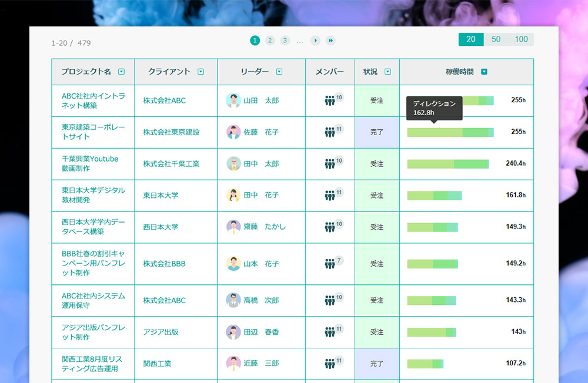
Task: Click 完了 status of 関西工業 row
Action: pos(377,364)
